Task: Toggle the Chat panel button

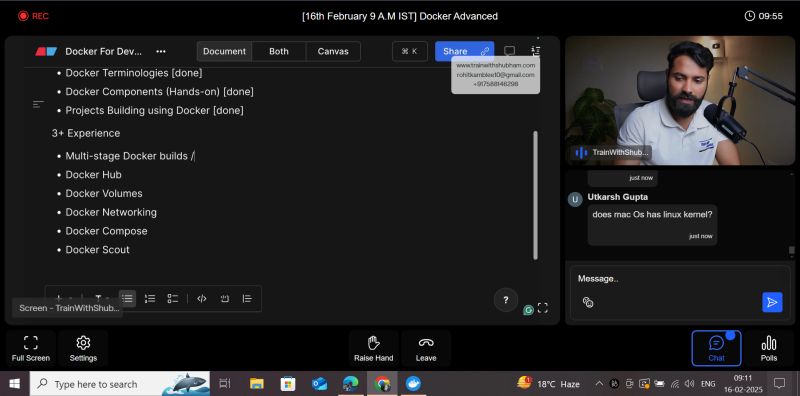Action: [716, 348]
